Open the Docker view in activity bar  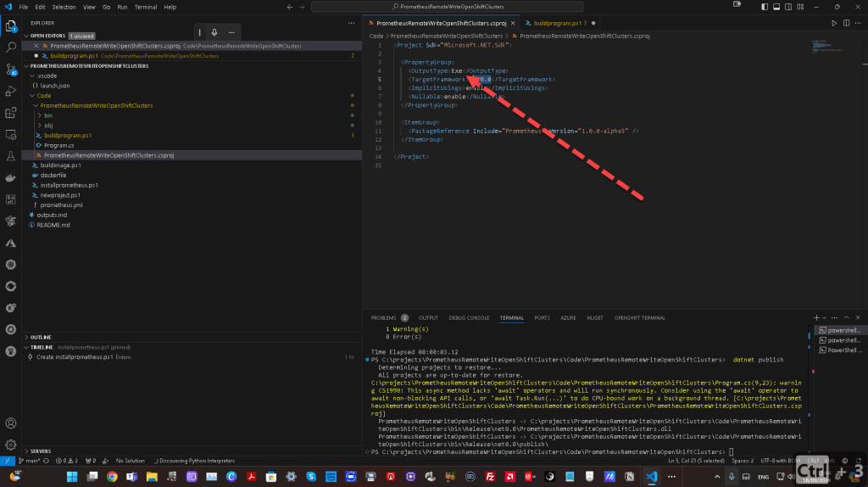point(10,178)
